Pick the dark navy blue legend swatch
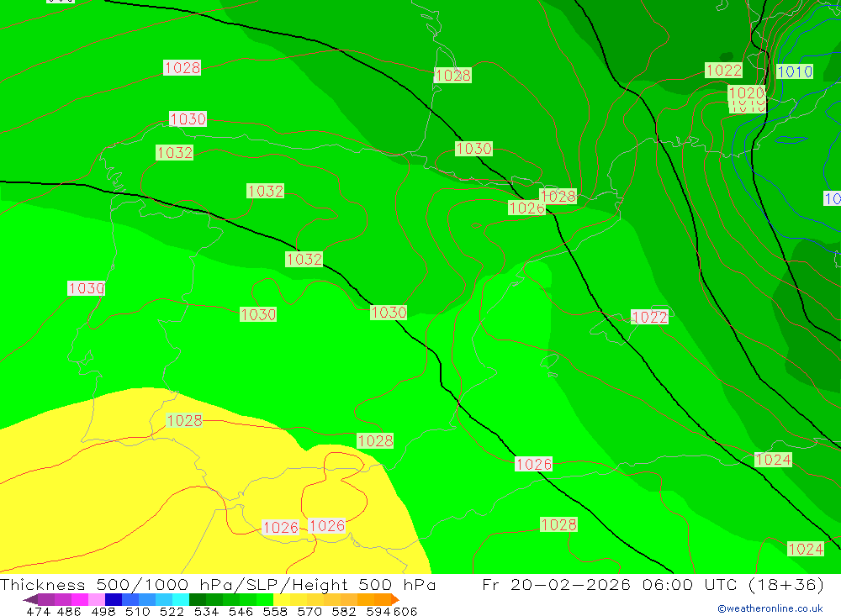This screenshot has height=616, width=841. [x=114, y=599]
